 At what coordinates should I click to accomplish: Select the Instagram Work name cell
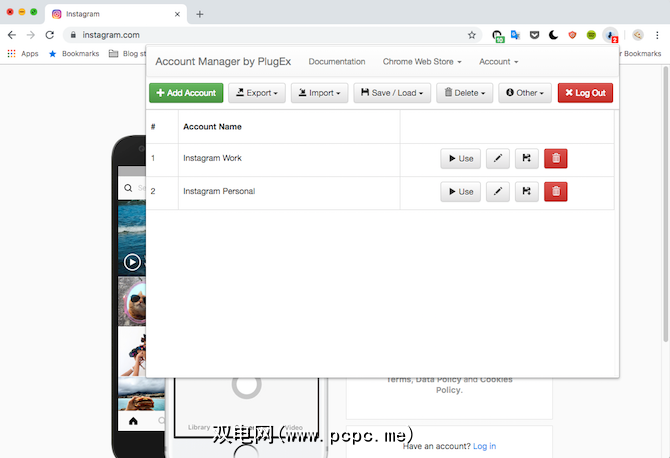point(289,160)
